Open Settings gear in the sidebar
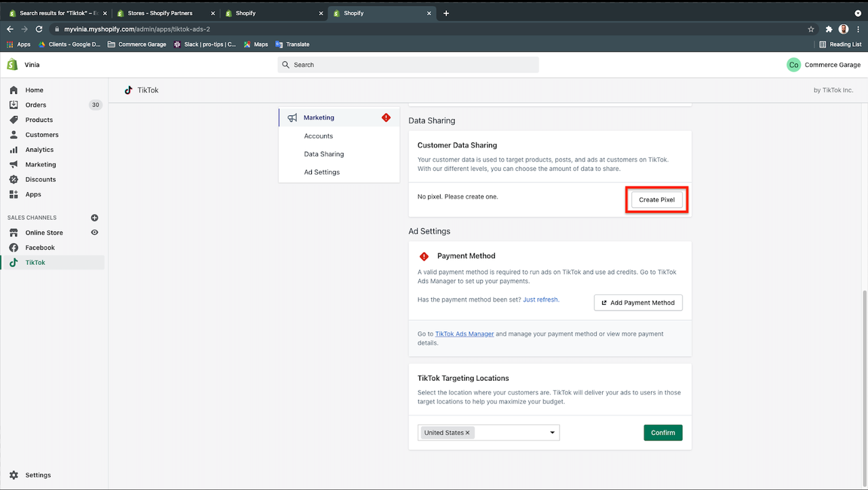 tap(14, 475)
